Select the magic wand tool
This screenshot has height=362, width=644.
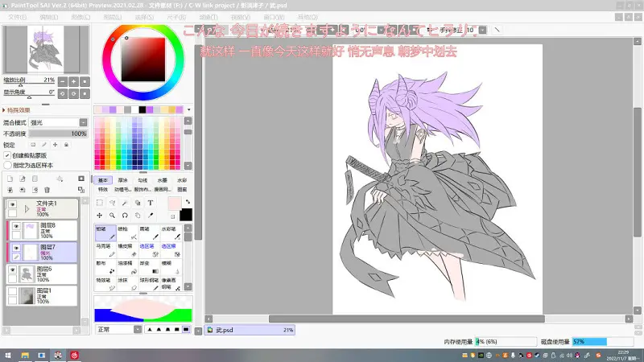(x=125, y=203)
